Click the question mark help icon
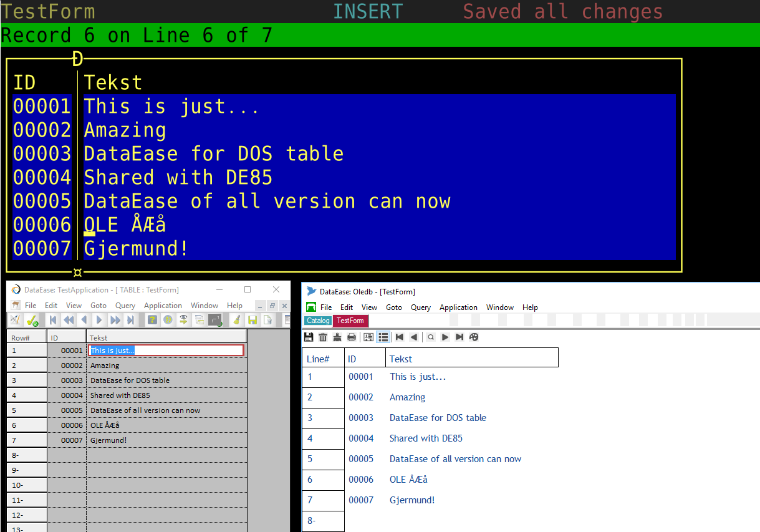Viewport: 760px width, 532px height. [x=152, y=320]
